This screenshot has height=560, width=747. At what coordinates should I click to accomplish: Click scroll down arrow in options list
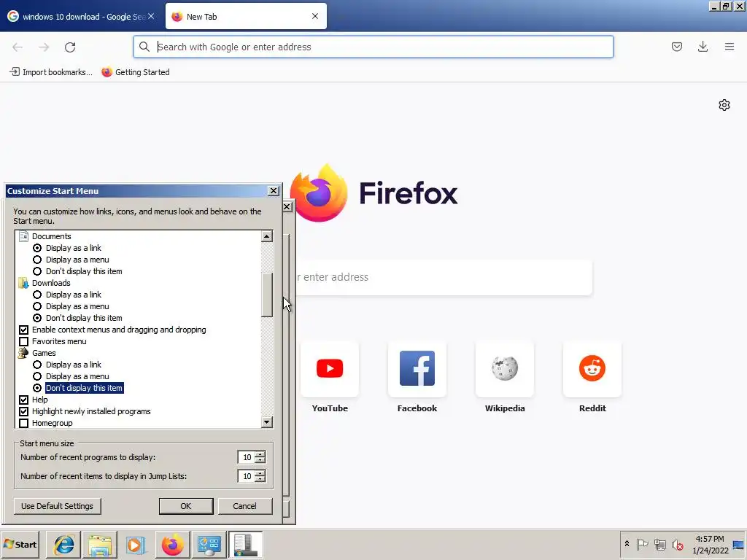pyautogui.click(x=267, y=422)
